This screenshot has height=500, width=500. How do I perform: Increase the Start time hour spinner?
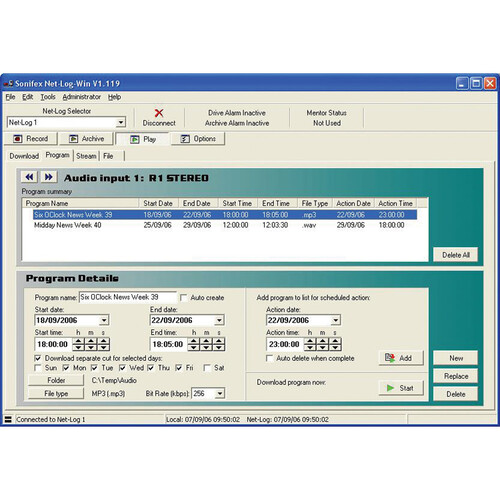pos(78,341)
